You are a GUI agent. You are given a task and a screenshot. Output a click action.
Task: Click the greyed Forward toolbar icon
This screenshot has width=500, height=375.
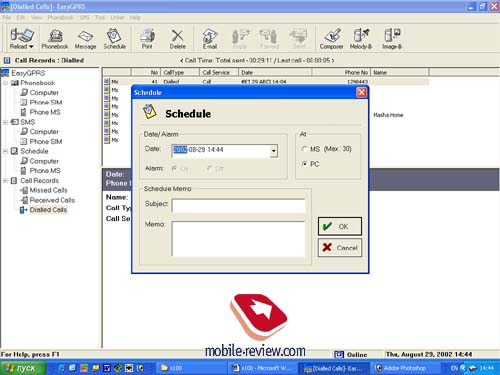[x=269, y=39]
